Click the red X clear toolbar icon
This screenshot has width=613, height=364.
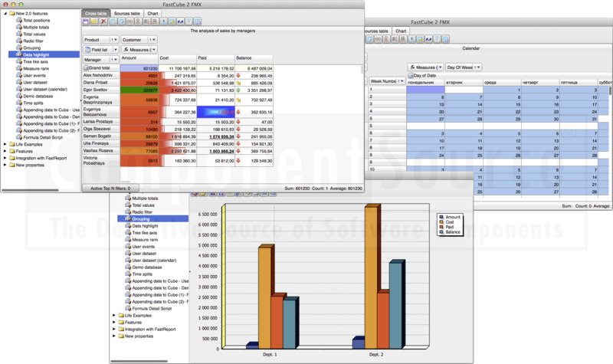103,21
